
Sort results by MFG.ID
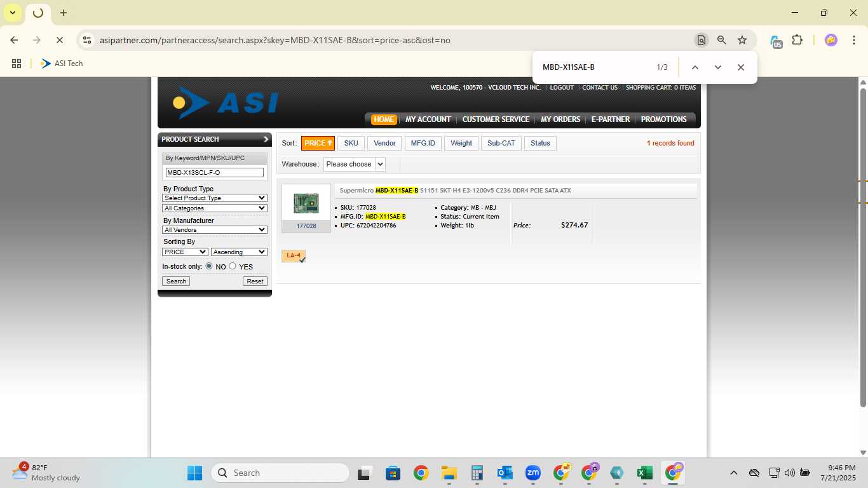coord(423,144)
